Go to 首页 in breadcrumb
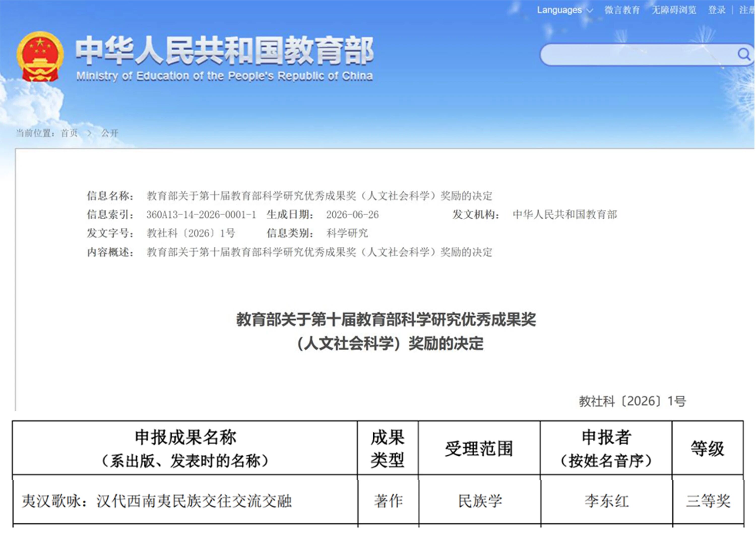The height and width of the screenshot is (533, 756). (69, 133)
